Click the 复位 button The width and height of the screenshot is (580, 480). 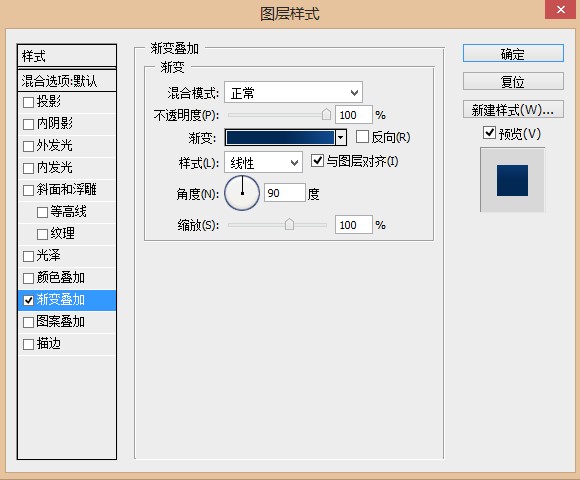[x=513, y=81]
